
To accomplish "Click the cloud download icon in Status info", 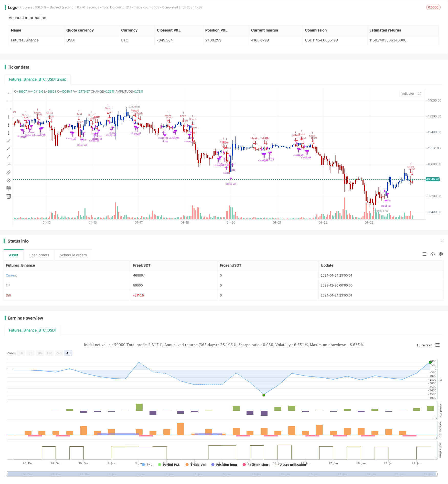I will pos(433,254).
